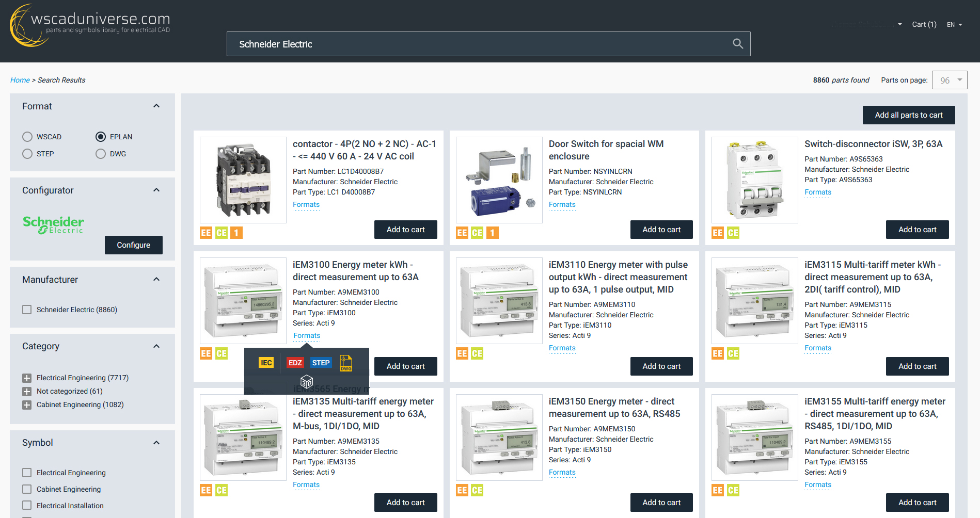Click the Add all parts to cart button
Viewport: 980px width, 518px height.
(908, 115)
